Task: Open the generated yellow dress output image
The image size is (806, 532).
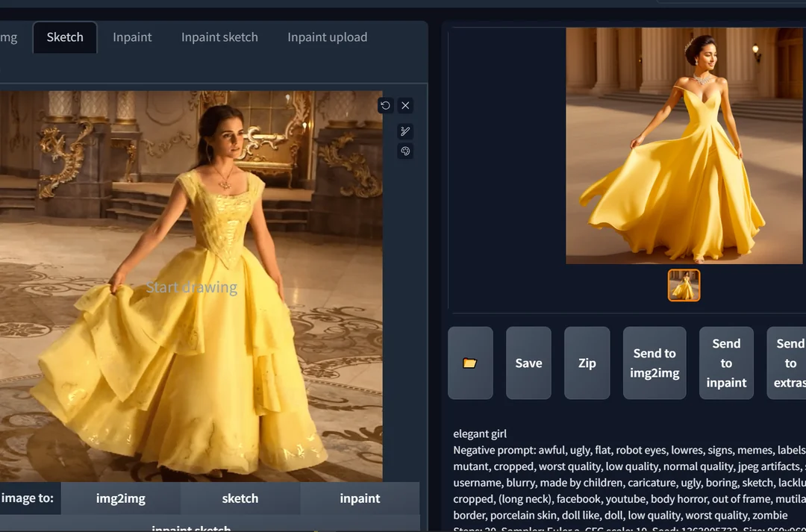Action: [684, 145]
